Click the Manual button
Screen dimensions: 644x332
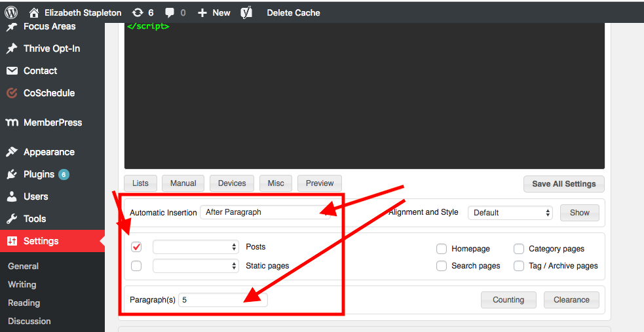(x=183, y=183)
